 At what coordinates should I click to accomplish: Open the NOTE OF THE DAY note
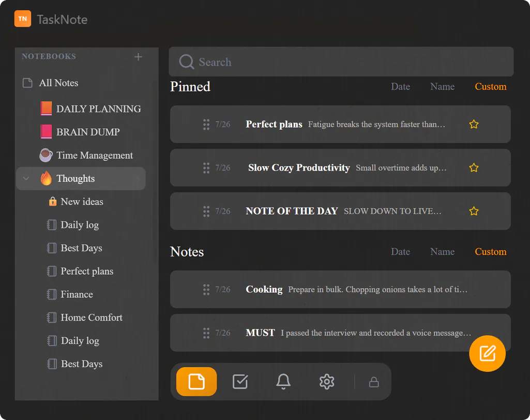(340, 211)
